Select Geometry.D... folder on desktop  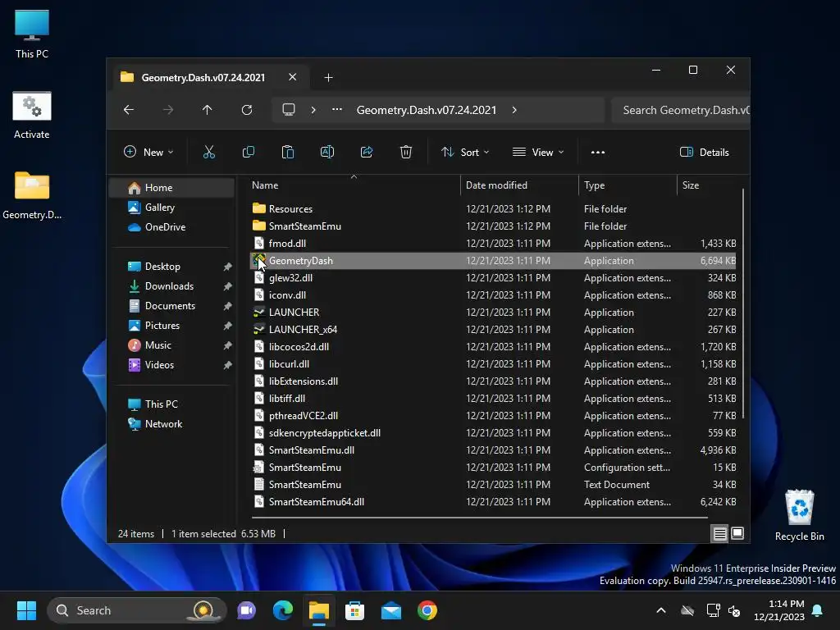tap(32, 195)
